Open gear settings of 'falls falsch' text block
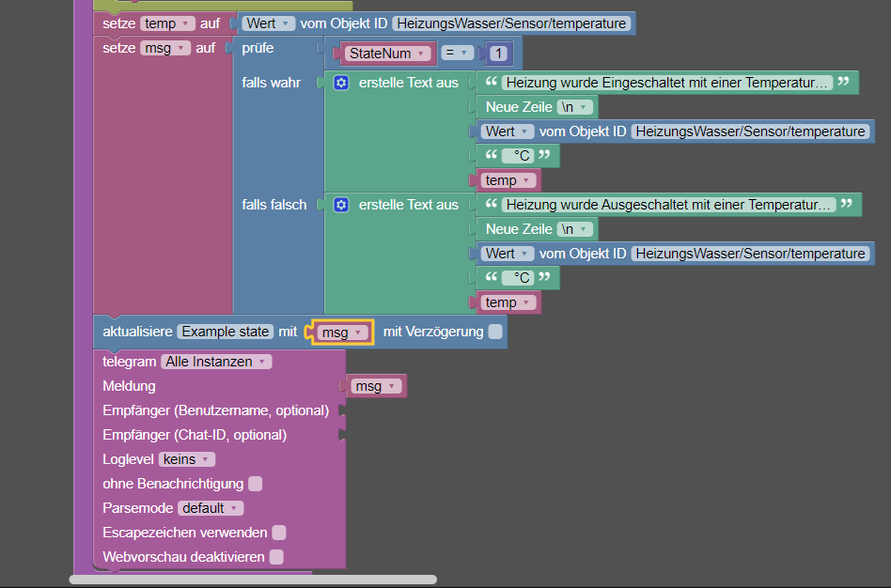 [341, 205]
